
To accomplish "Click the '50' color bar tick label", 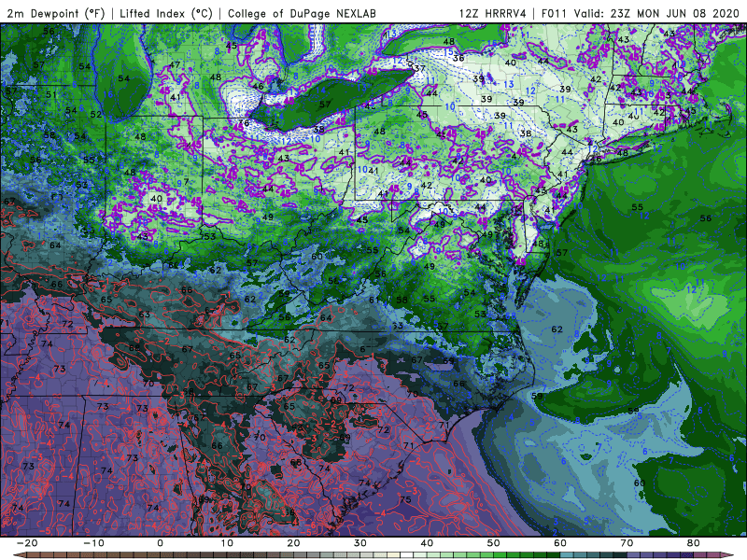I will (x=494, y=543).
